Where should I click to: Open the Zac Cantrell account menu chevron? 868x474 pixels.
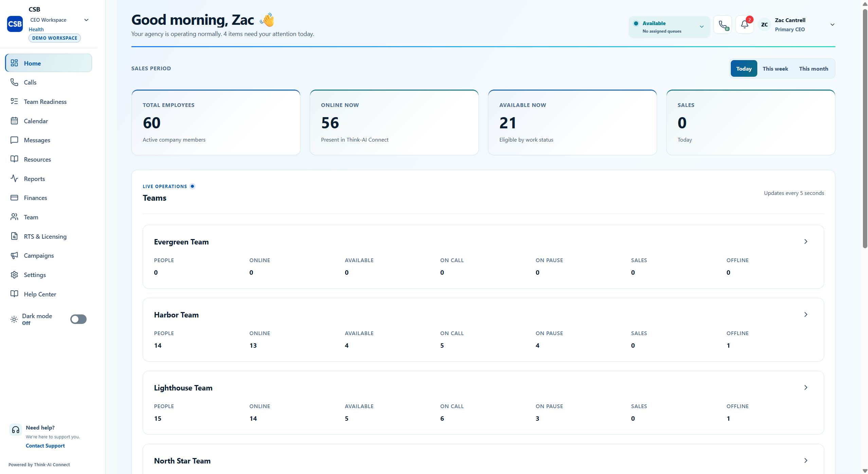pyautogui.click(x=832, y=24)
